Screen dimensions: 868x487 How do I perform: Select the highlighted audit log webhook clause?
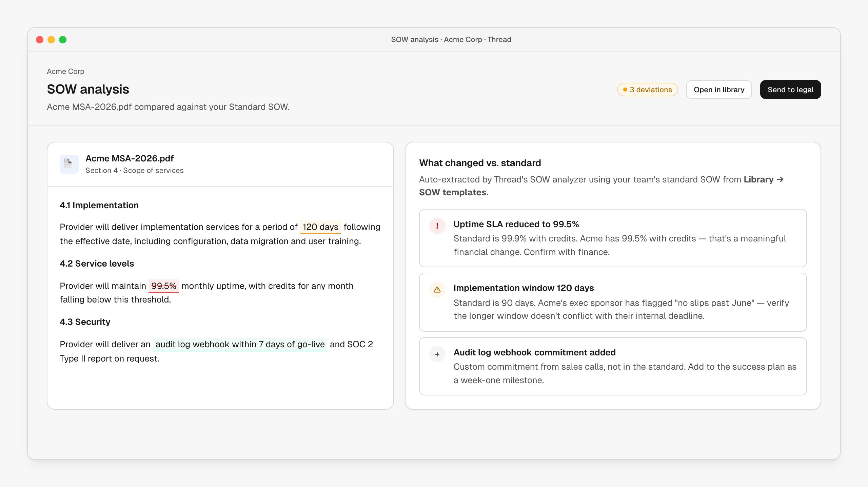240,344
